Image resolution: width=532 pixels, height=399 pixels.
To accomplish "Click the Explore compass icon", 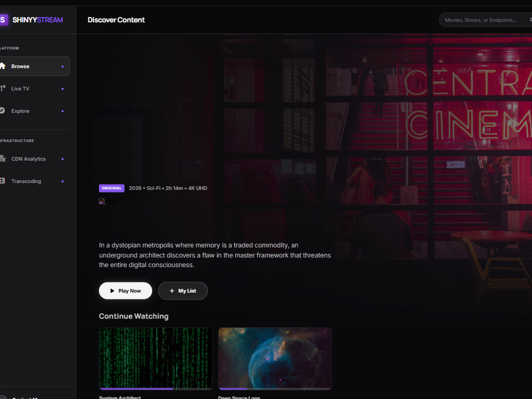I will coord(2,111).
